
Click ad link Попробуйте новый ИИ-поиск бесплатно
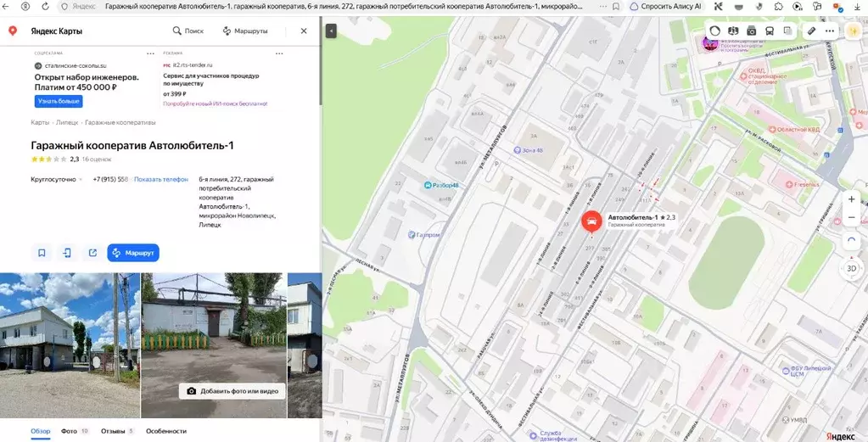[x=216, y=104]
